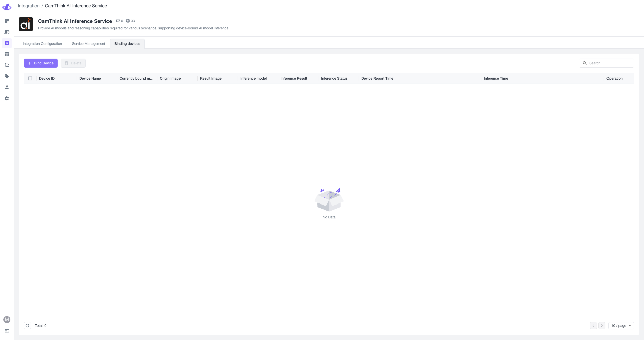
Task: Open the Entity Data database icon
Action: coord(7,54)
